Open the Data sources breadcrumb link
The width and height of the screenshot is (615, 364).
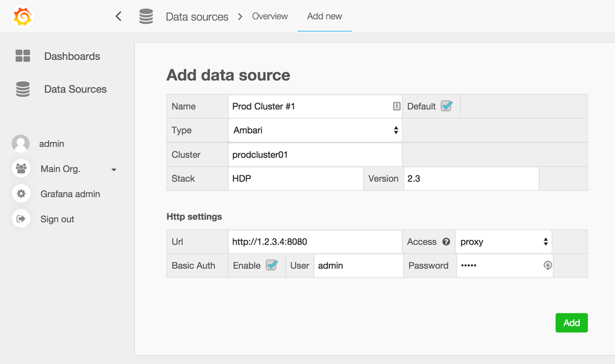click(197, 16)
